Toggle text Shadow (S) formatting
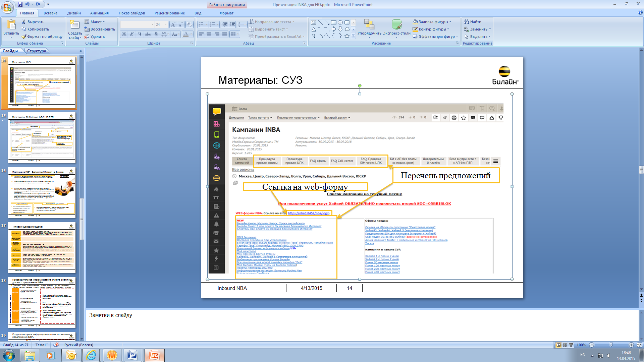This screenshot has height=362, width=644. point(156,34)
